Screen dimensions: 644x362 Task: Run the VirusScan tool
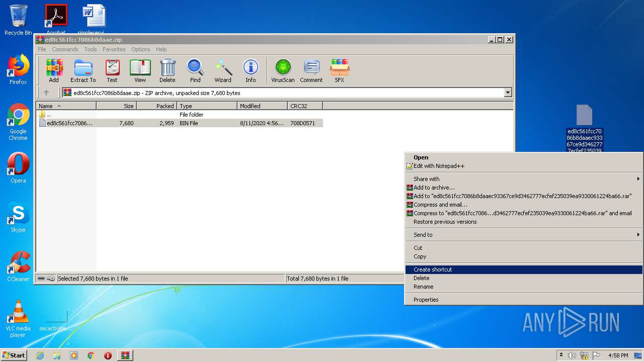tap(283, 70)
